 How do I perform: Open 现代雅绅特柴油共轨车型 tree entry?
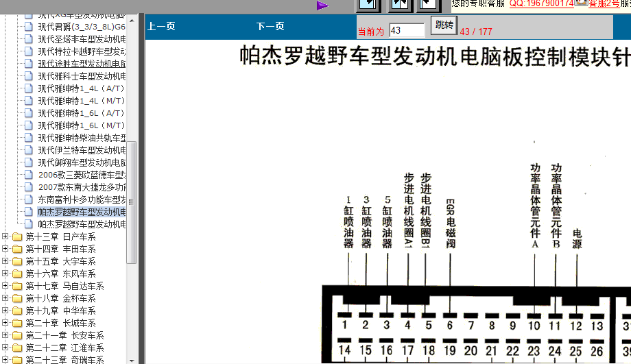pyautogui.click(x=82, y=138)
